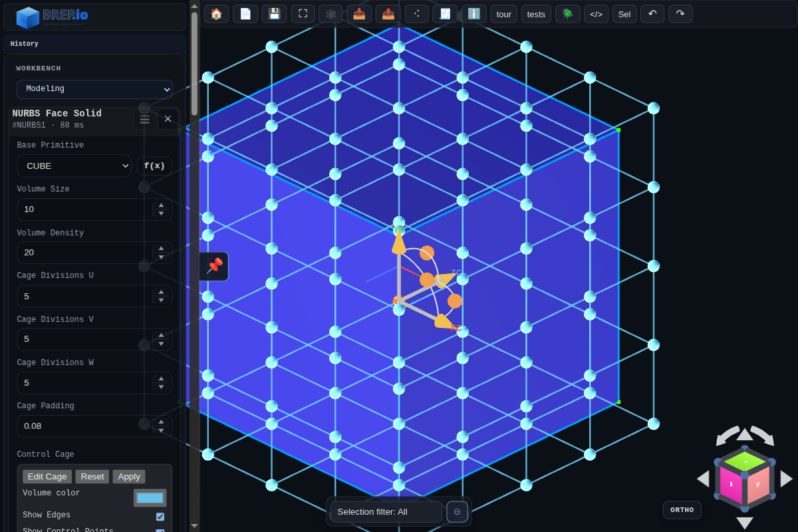Orbit view down with the bottom triangle
Image resolution: width=798 pixels, height=532 pixels.
(745, 523)
